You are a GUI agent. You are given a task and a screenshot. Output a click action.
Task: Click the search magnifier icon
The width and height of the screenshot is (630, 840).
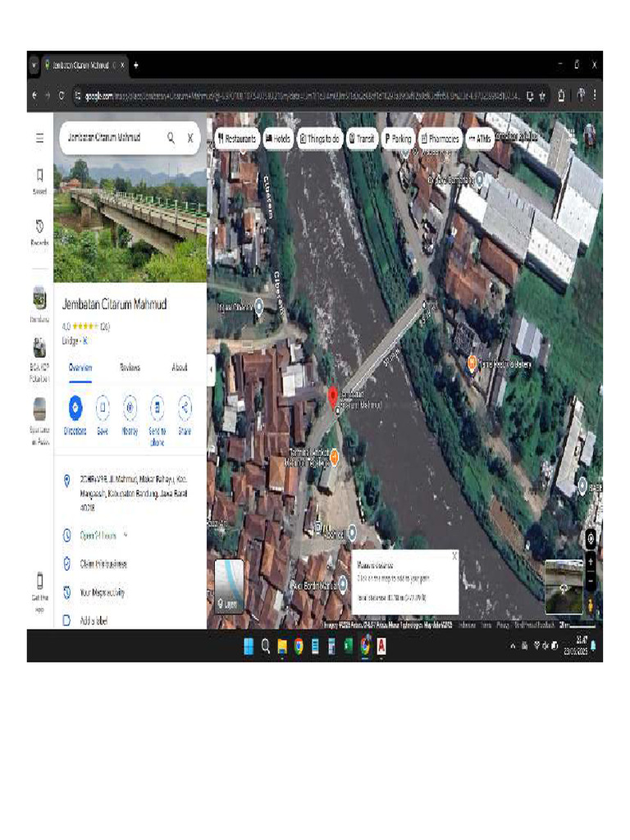[x=171, y=138]
